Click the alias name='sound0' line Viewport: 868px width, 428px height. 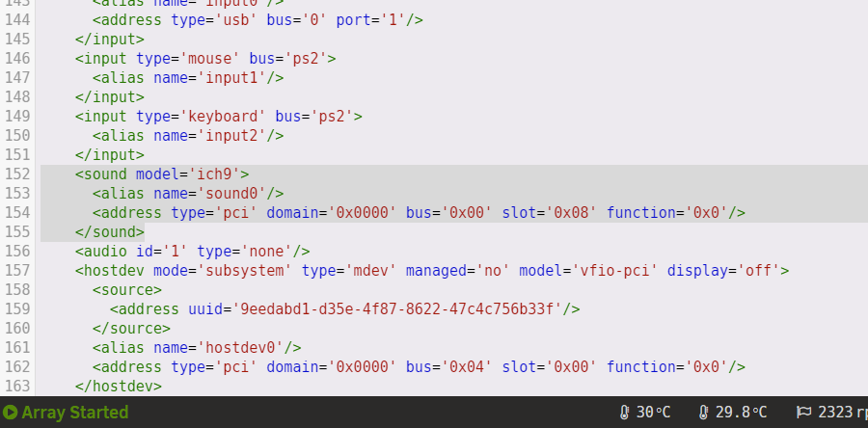pos(188,194)
